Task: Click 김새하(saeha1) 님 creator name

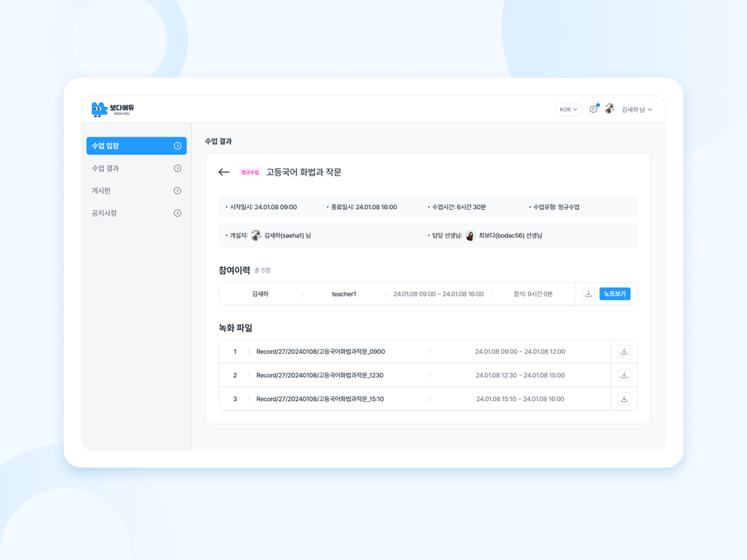Action: point(288,235)
